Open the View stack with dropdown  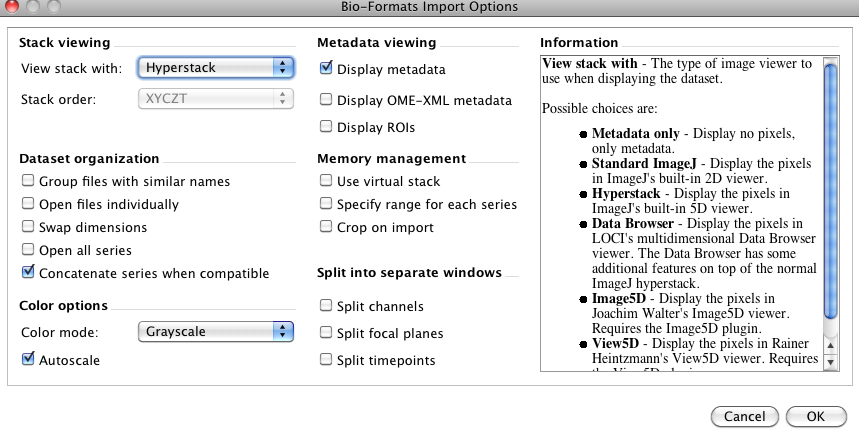[x=214, y=68]
